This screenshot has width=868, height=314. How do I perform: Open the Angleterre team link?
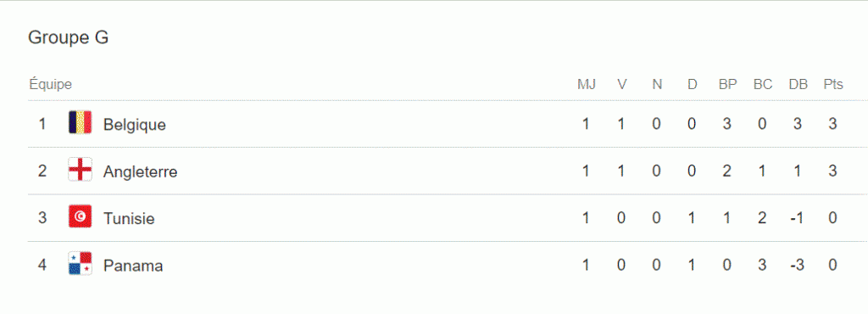(140, 172)
